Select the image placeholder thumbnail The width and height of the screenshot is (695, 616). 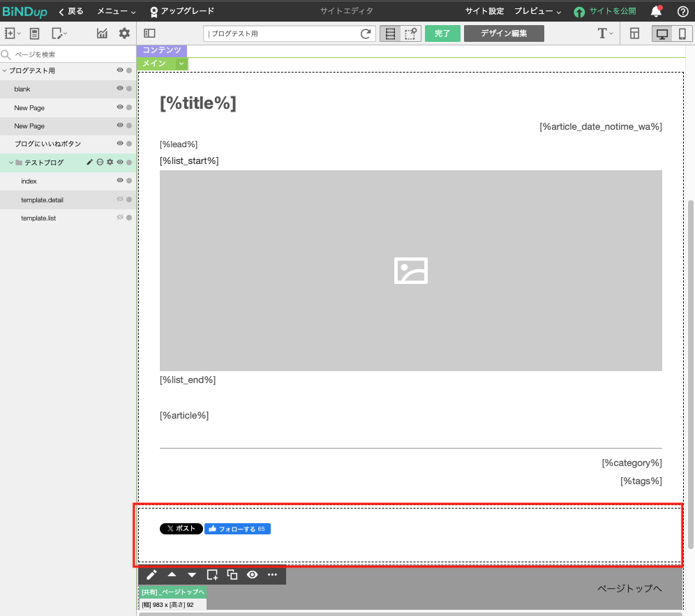[411, 271]
